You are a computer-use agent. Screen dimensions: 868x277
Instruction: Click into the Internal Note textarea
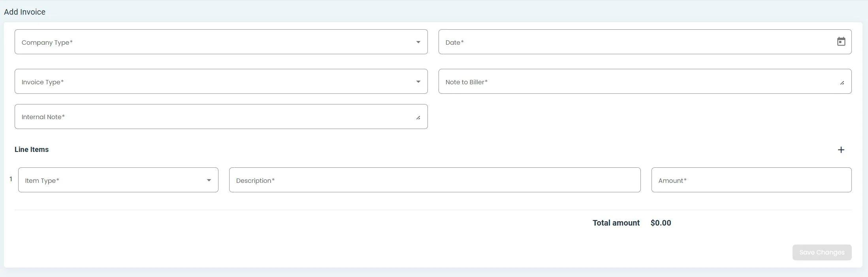click(x=213, y=117)
